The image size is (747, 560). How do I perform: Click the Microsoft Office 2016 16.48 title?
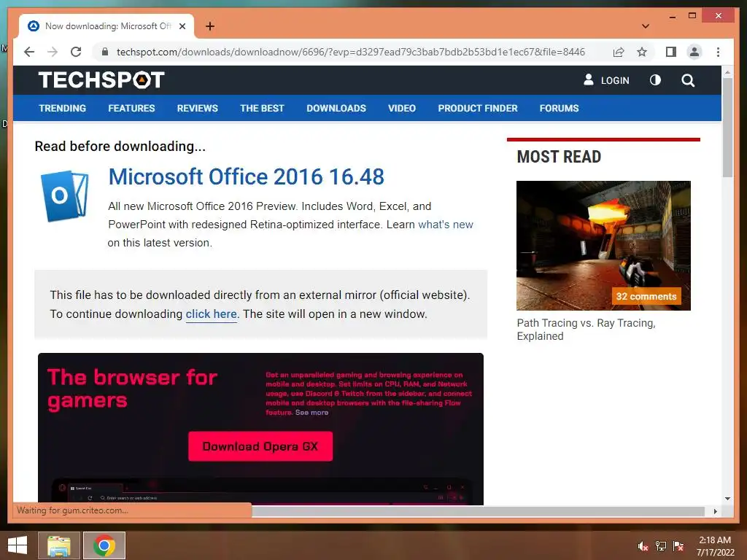coord(247,176)
